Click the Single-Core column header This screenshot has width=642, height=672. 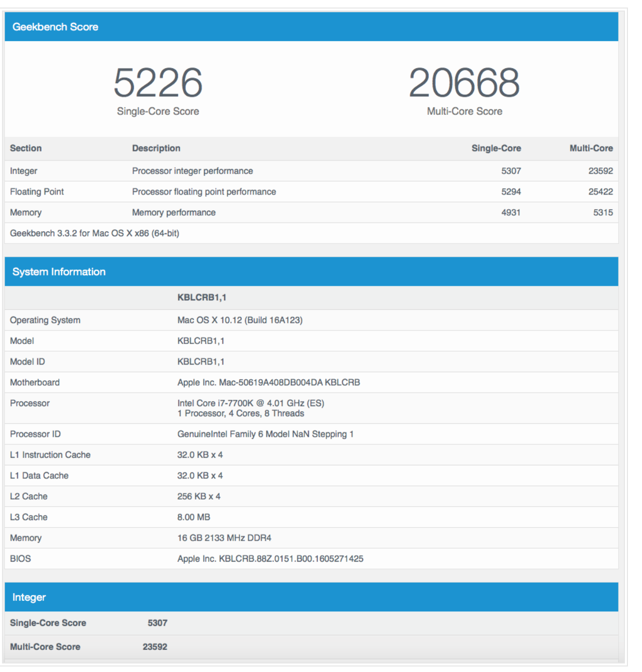(496, 148)
